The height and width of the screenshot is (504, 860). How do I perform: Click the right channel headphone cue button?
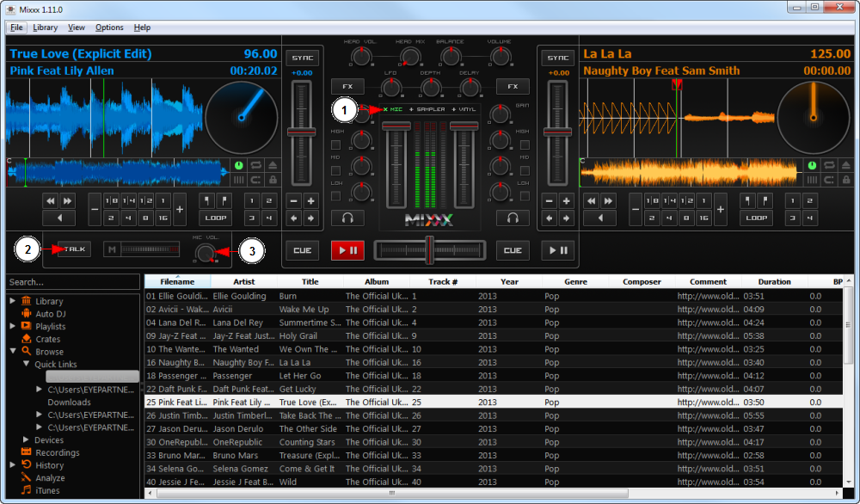513,218
